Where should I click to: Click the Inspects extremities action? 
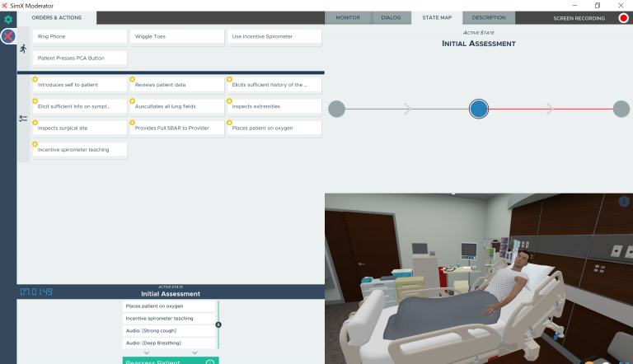coord(274,106)
